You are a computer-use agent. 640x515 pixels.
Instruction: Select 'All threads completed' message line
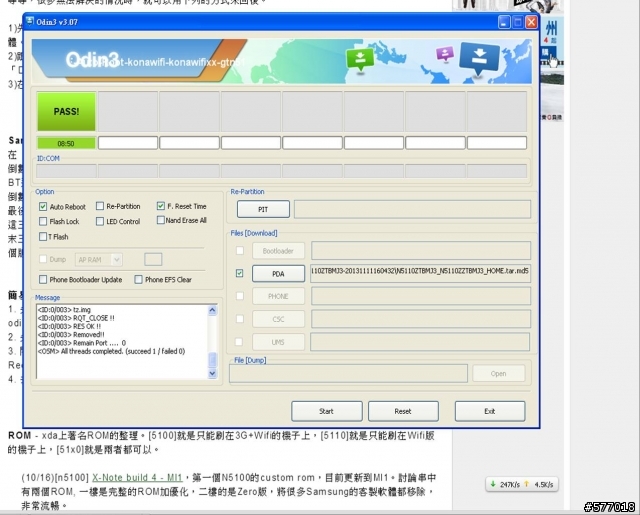click(111, 351)
